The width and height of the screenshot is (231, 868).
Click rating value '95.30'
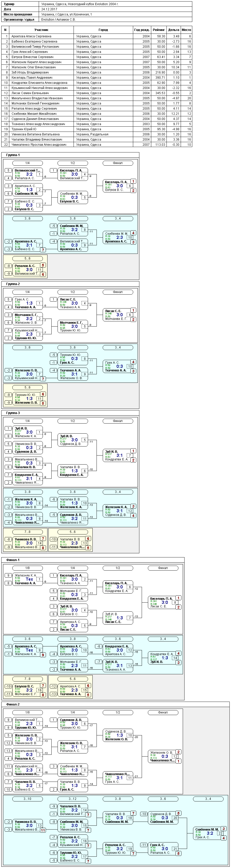(161, 129)
